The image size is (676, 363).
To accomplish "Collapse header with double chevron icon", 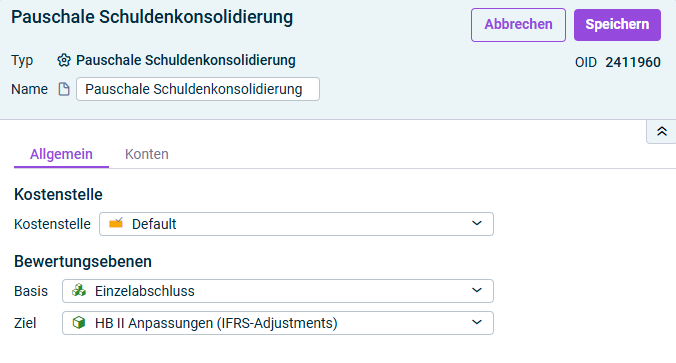I will 662,131.
